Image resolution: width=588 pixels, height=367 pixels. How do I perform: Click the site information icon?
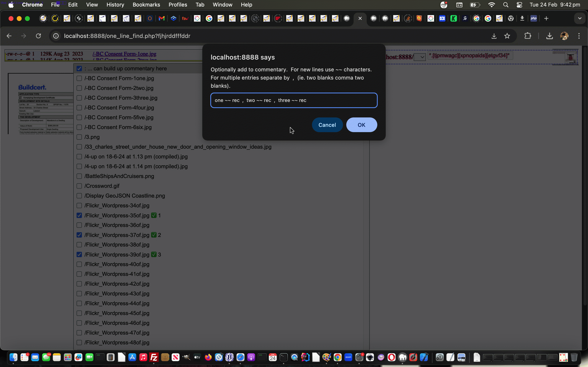56,36
